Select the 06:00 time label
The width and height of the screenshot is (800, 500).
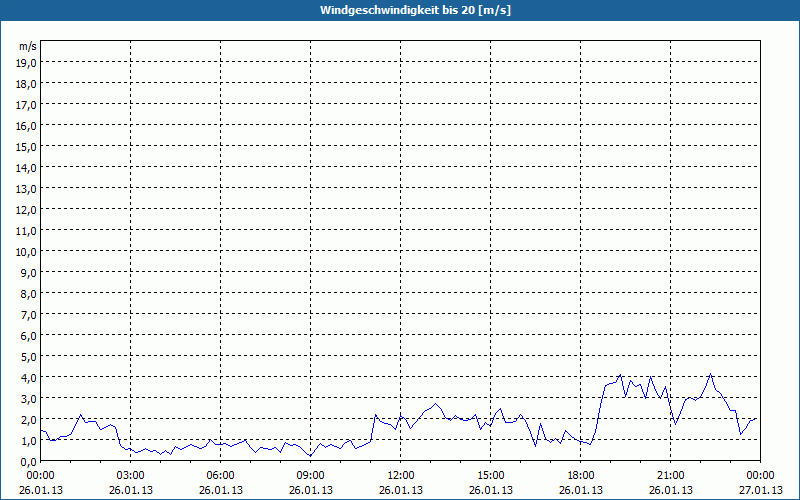point(220,476)
